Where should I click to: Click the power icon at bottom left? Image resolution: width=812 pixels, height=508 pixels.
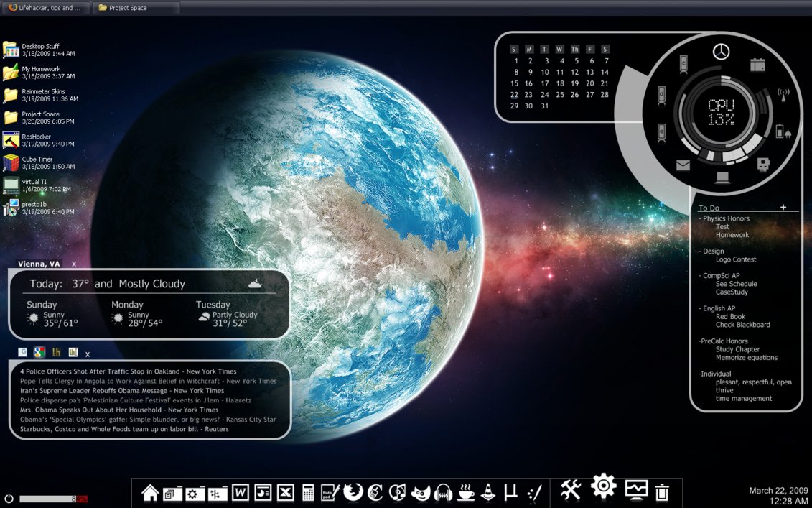(9, 498)
